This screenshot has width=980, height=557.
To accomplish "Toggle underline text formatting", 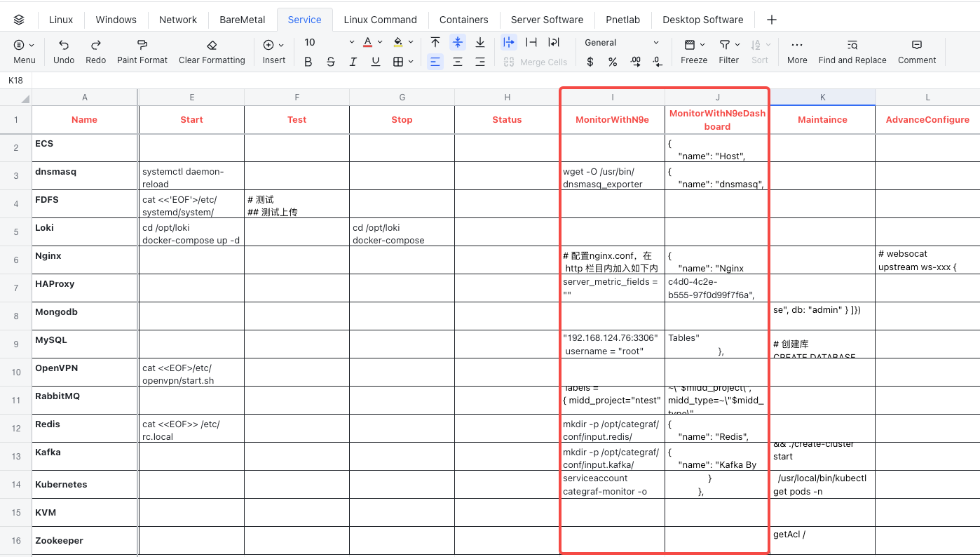I will (x=376, y=62).
